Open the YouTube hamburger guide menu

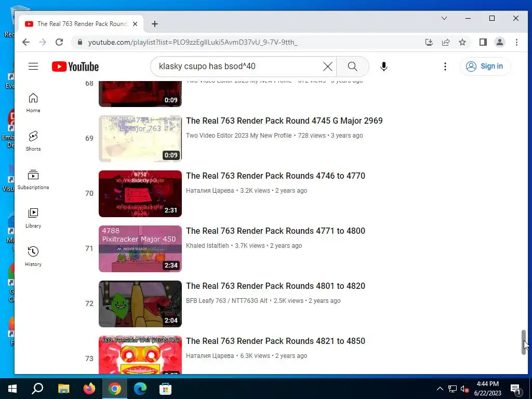pos(33,66)
